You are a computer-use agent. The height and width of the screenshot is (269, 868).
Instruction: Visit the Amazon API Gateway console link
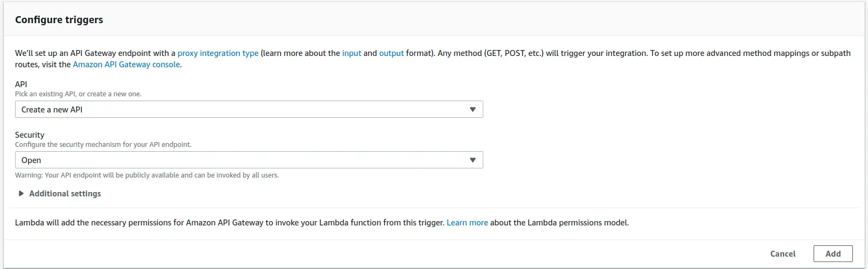tap(127, 65)
